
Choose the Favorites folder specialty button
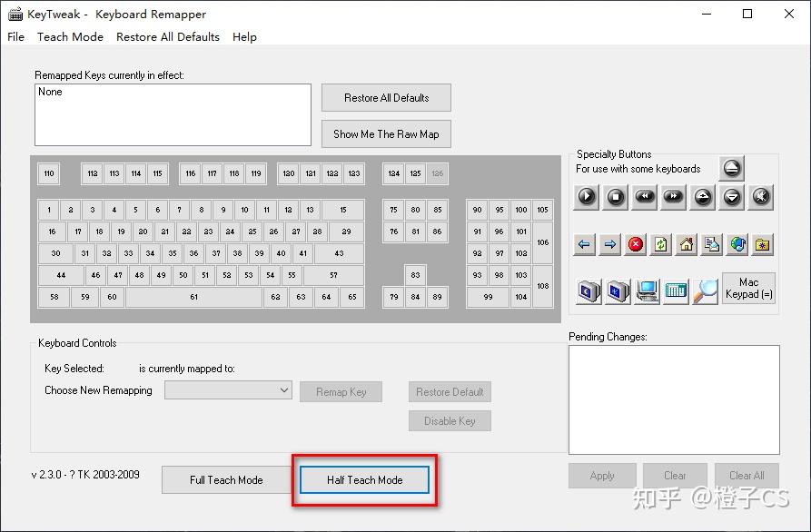(x=763, y=244)
